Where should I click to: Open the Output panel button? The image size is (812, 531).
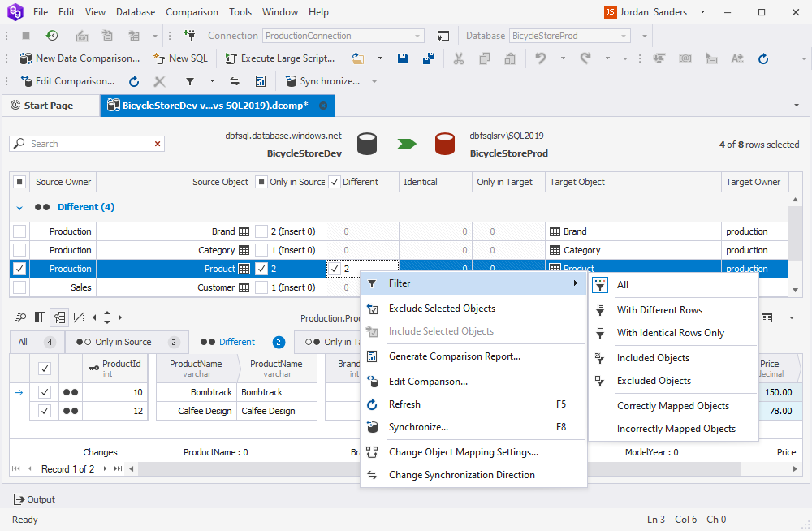point(34,499)
